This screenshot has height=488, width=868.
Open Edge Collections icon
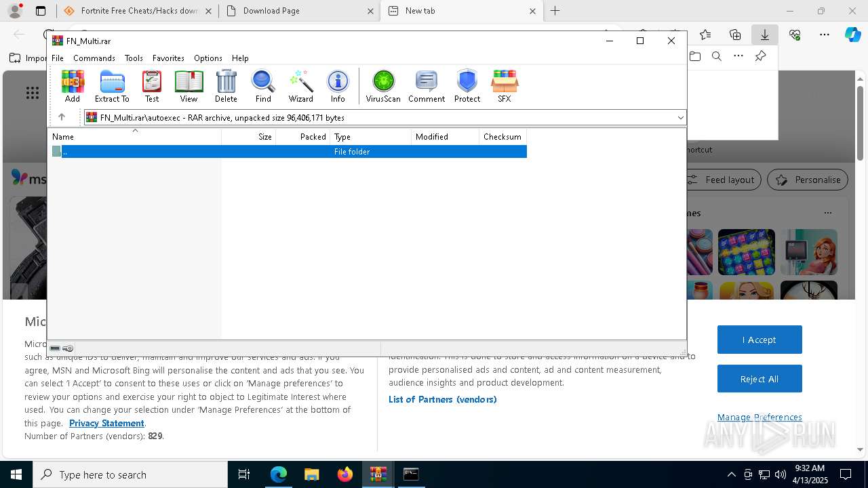[x=735, y=35]
